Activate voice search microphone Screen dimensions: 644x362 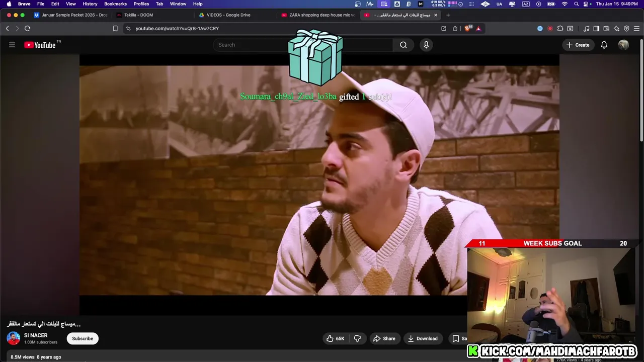pyautogui.click(x=426, y=45)
